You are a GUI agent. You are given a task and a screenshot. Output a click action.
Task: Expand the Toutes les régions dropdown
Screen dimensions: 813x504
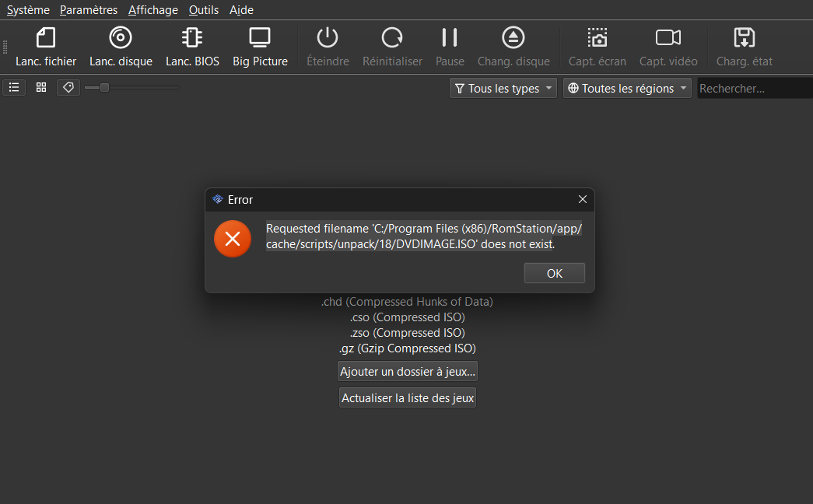tap(627, 89)
